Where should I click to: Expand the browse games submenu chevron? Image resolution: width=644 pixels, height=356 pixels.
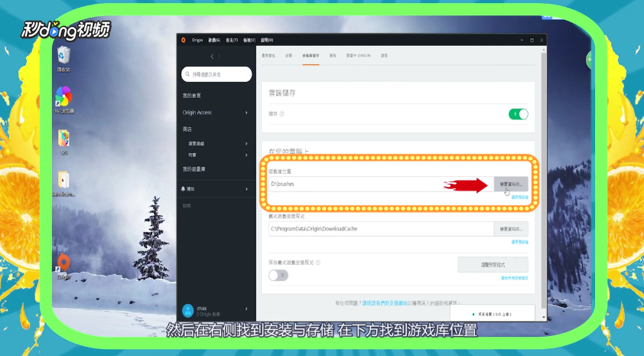[246, 143]
